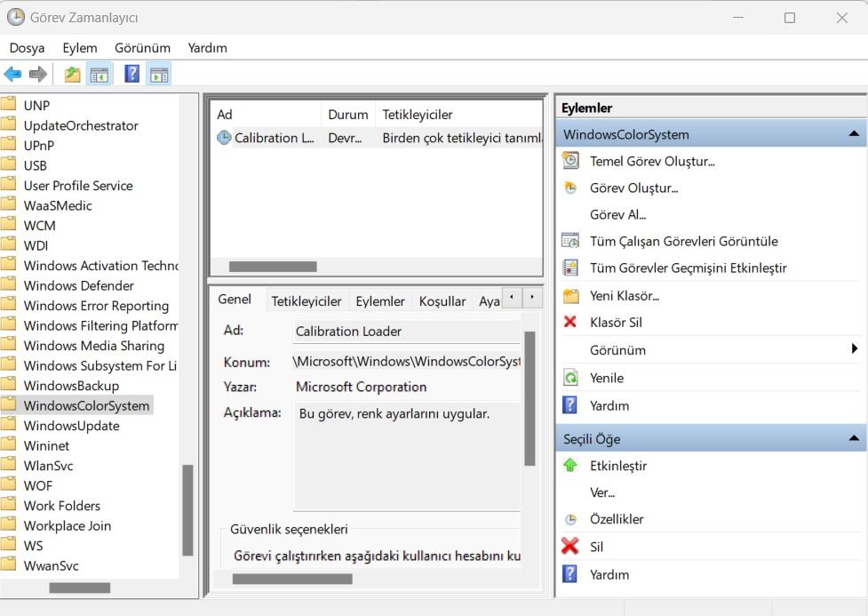Select the Genel tab
Image resolution: width=868 pixels, height=616 pixels.
pyautogui.click(x=235, y=300)
